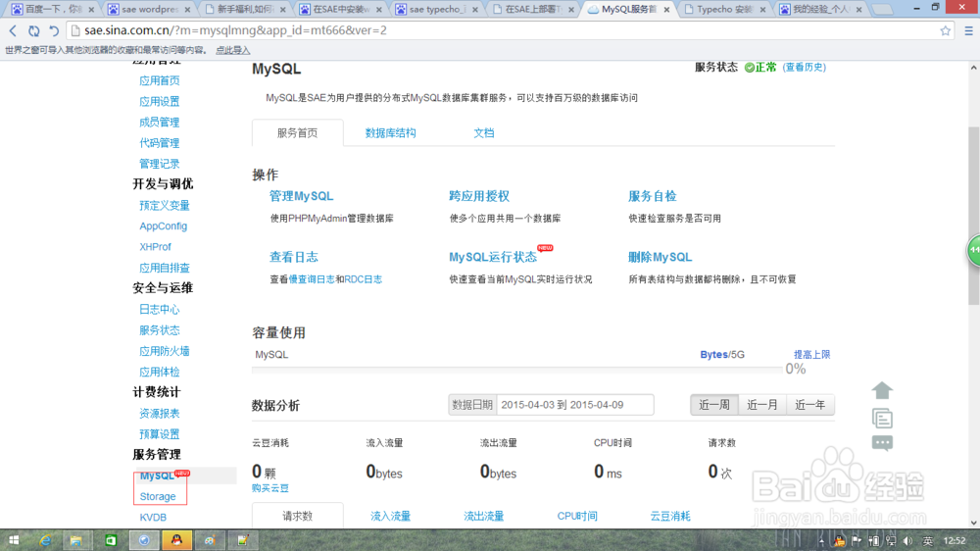Click the back-to-top house icon
Viewport: 980px width, 551px height.
(882, 390)
